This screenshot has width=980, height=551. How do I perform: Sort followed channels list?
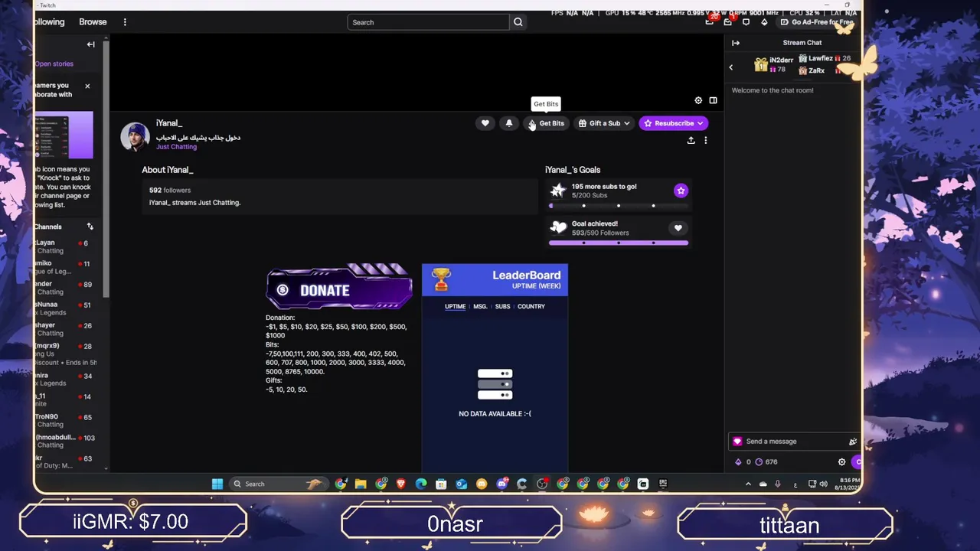point(90,227)
